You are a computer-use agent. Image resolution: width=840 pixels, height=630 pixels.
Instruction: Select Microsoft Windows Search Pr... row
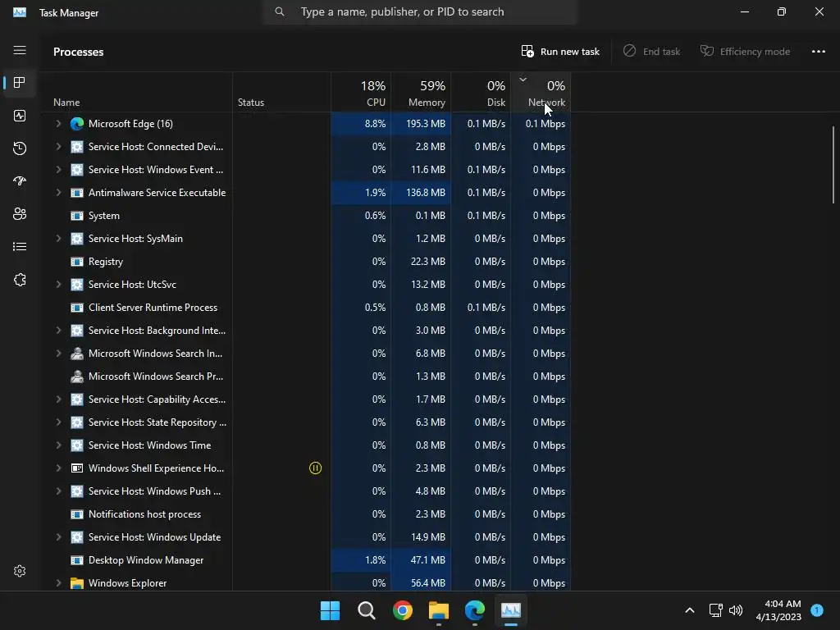(x=306, y=377)
